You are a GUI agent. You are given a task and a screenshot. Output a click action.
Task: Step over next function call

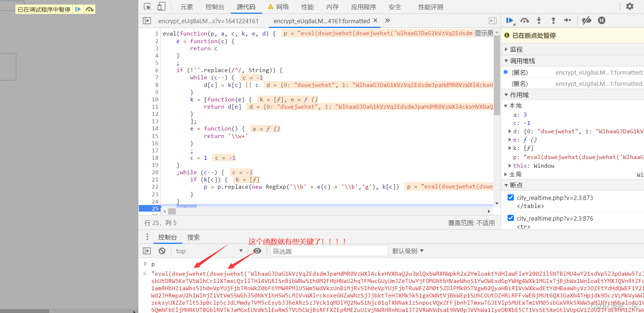click(x=524, y=20)
